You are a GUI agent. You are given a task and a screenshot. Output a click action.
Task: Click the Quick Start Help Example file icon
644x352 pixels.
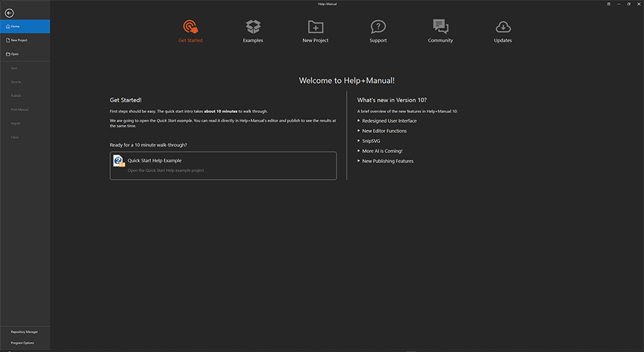[119, 161]
